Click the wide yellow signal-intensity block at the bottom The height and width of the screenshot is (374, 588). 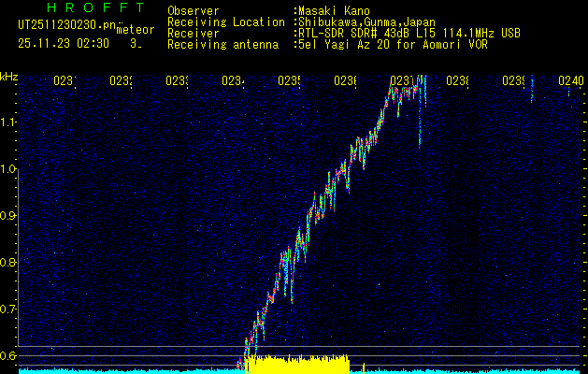pos(297,365)
